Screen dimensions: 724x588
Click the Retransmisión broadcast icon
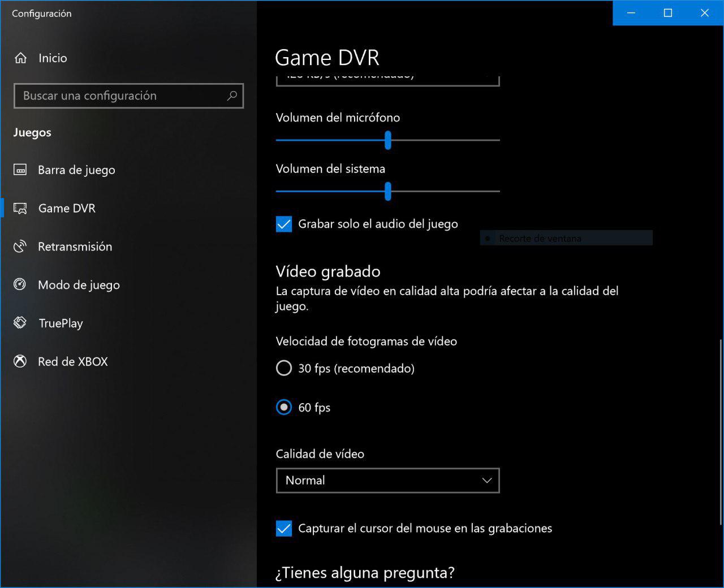point(20,247)
